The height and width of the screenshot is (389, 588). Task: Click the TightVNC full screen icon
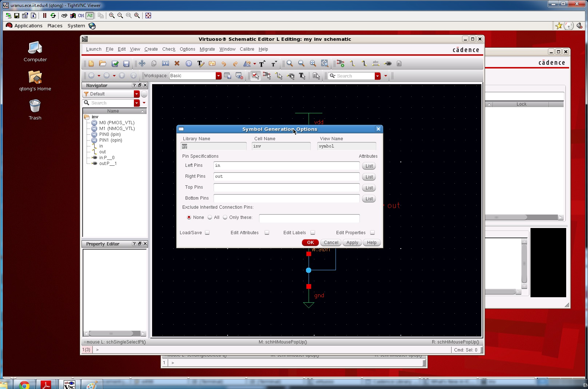[148, 15]
